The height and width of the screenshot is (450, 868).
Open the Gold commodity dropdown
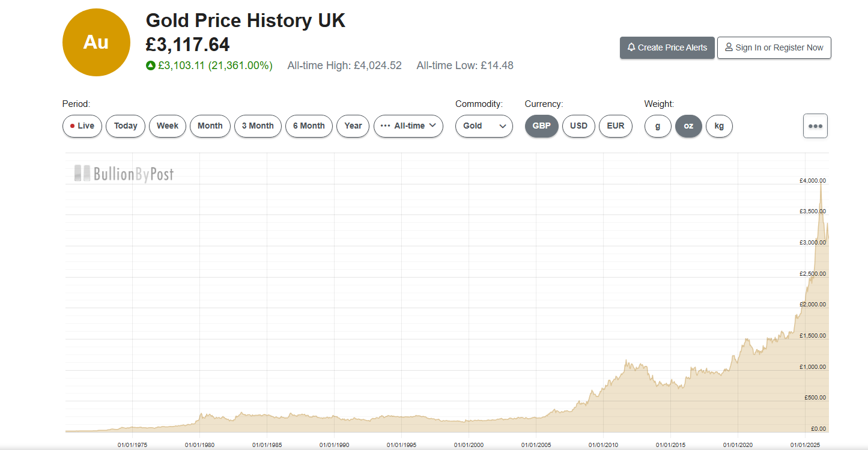coord(484,126)
